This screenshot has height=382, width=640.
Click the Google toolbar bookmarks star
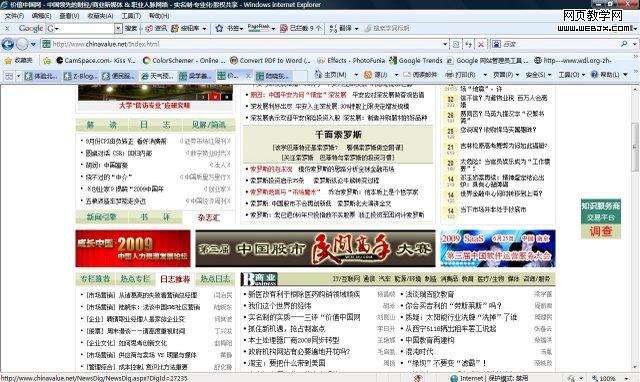coord(219,28)
